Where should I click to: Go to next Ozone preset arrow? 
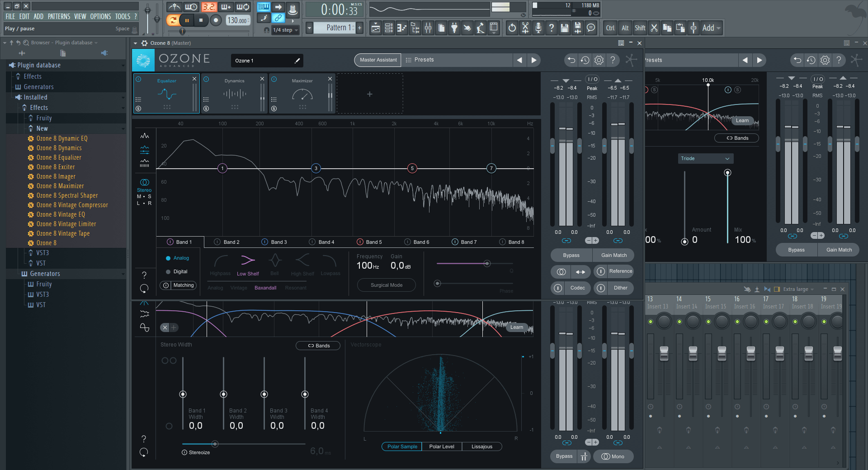click(534, 60)
